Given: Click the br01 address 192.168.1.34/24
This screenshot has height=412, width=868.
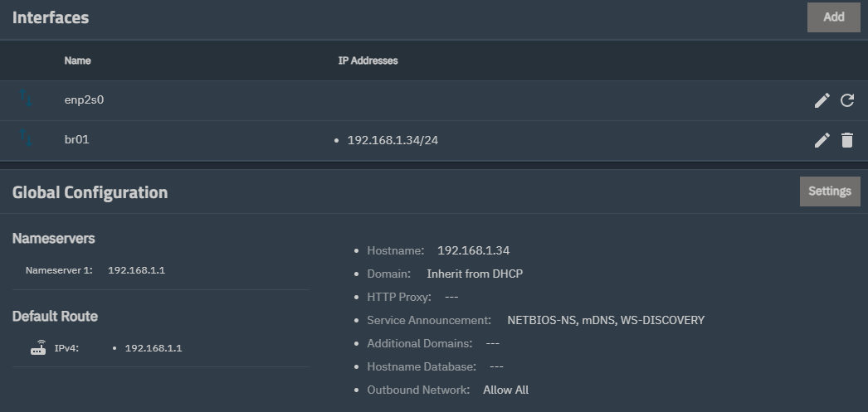Looking at the screenshot, I should tap(393, 140).
